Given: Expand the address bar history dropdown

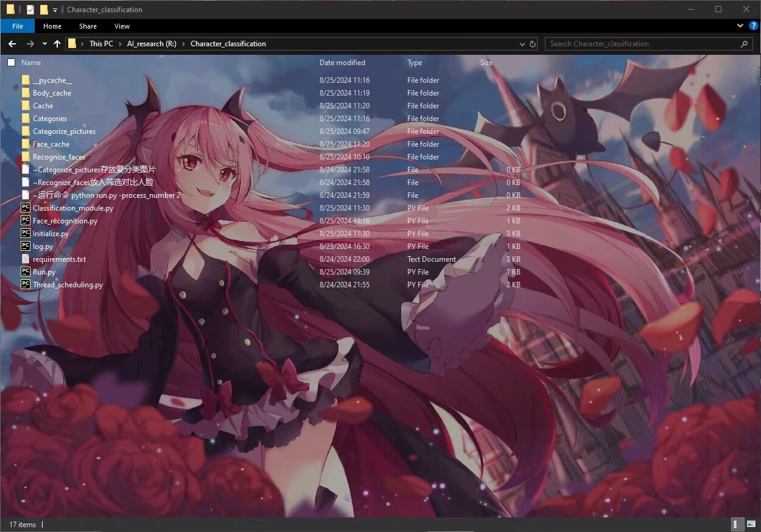Looking at the screenshot, I should click(522, 44).
